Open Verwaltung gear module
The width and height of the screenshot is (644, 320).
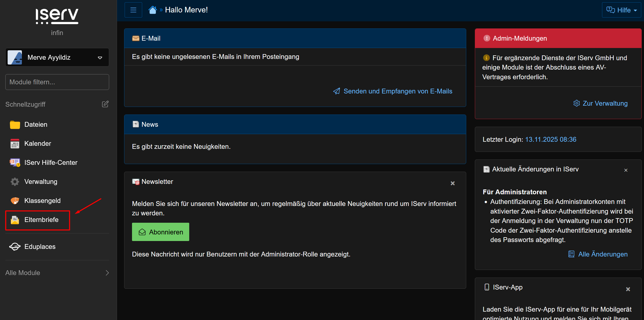click(x=40, y=182)
